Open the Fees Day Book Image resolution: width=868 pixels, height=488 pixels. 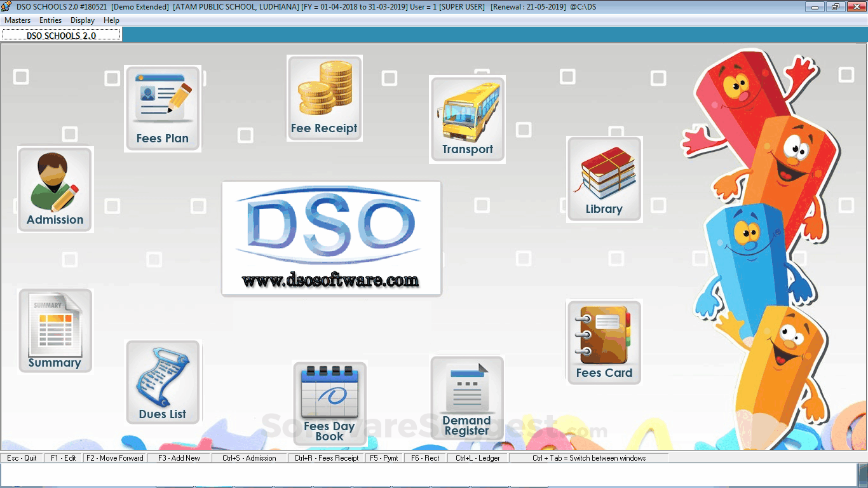(x=330, y=402)
